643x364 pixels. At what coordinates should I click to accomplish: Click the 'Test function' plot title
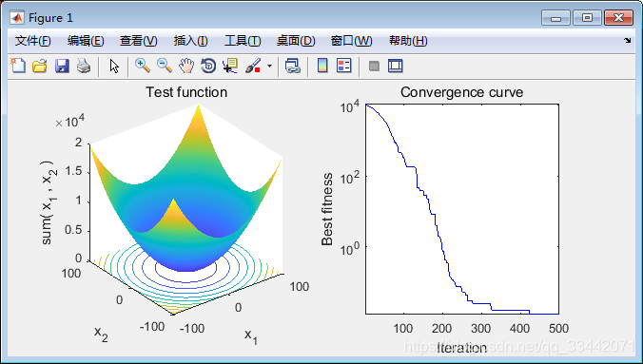pos(186,92)
